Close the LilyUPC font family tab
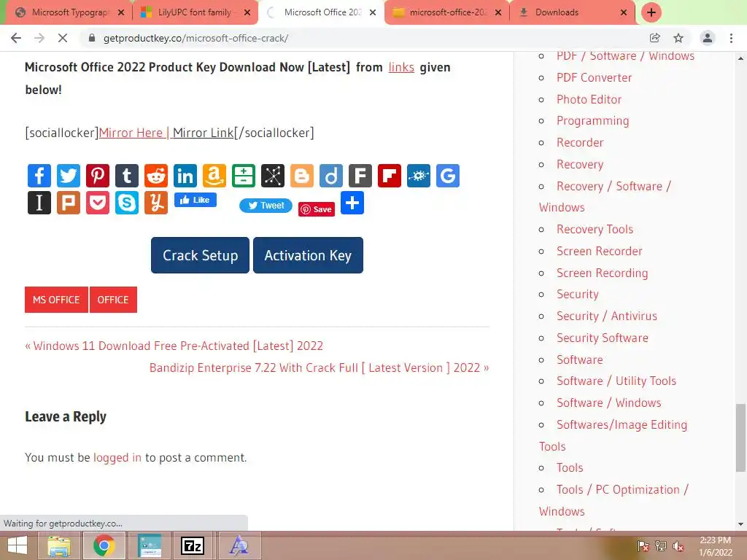The image size is (747, 560). 247,12
